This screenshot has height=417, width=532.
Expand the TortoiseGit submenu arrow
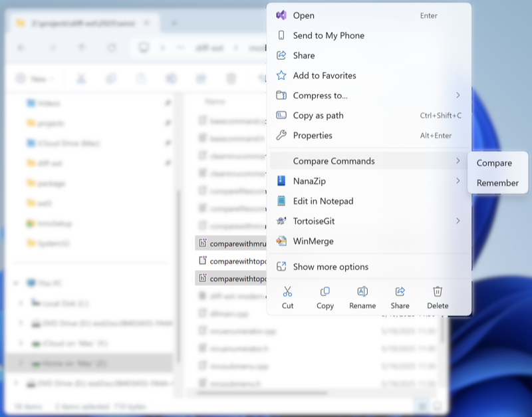(x=458, y=221)
